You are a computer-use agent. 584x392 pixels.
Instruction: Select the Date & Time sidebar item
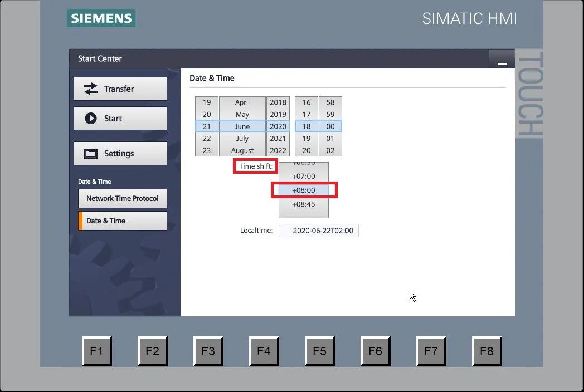(123, 220)
